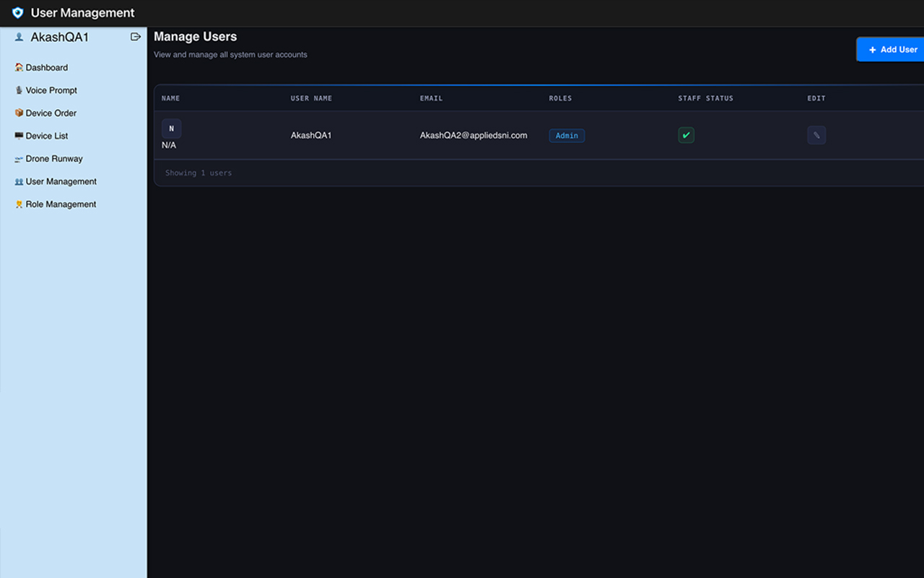Click the AkashQA1 profile name in sidebar
The image size is (924, 578).
(59, 37)
